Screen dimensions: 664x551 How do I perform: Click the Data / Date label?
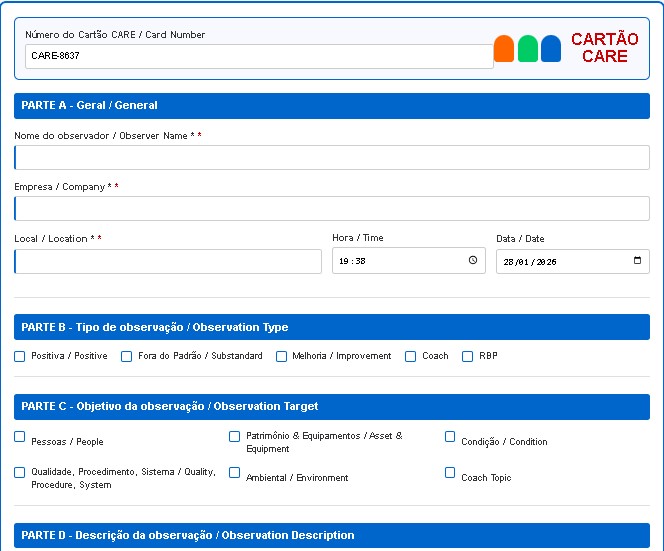click(x=520, y=238)
